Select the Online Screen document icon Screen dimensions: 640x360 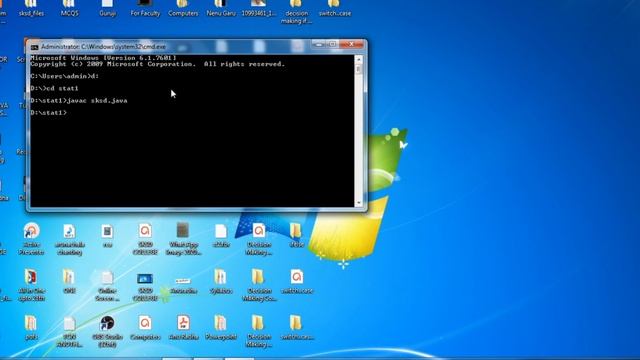point(107,286)
